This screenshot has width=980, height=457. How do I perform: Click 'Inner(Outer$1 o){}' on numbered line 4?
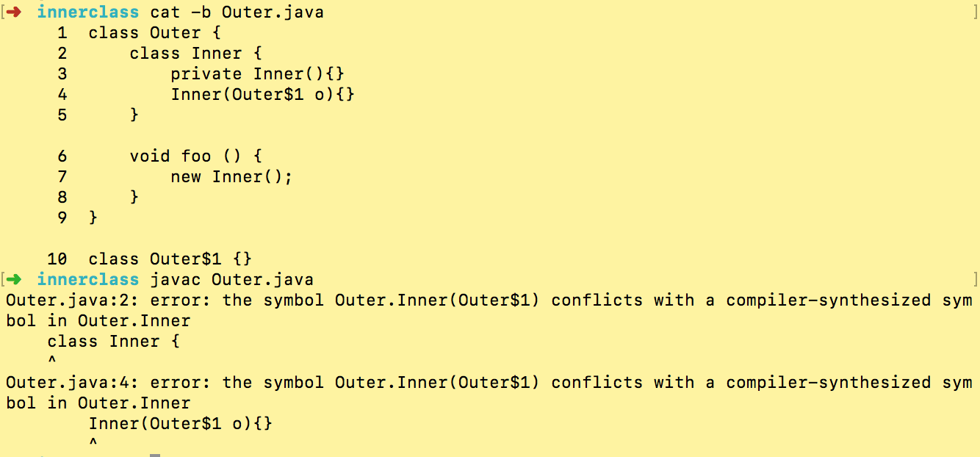[262, 94]
